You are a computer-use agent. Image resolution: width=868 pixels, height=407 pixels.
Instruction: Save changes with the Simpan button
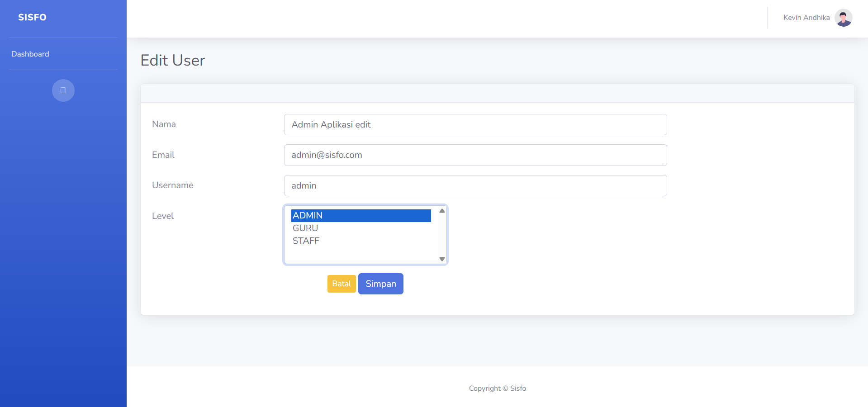[380, 284]
